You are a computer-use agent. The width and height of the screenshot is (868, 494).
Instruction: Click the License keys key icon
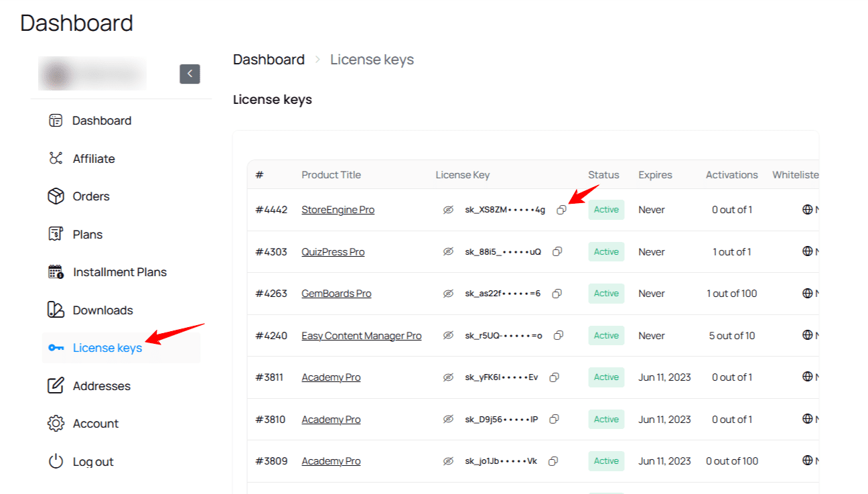coord(56,348)
